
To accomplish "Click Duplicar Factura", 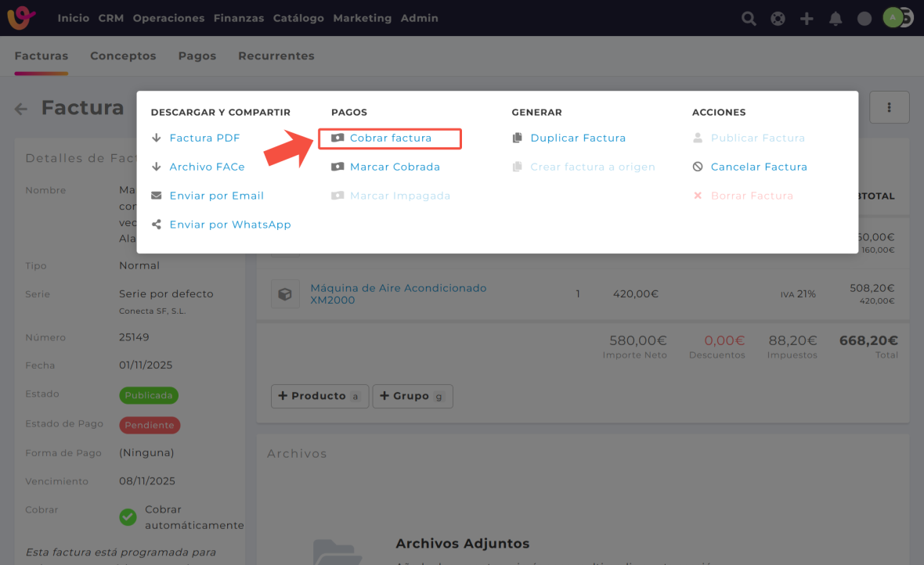I will [578, 139].
